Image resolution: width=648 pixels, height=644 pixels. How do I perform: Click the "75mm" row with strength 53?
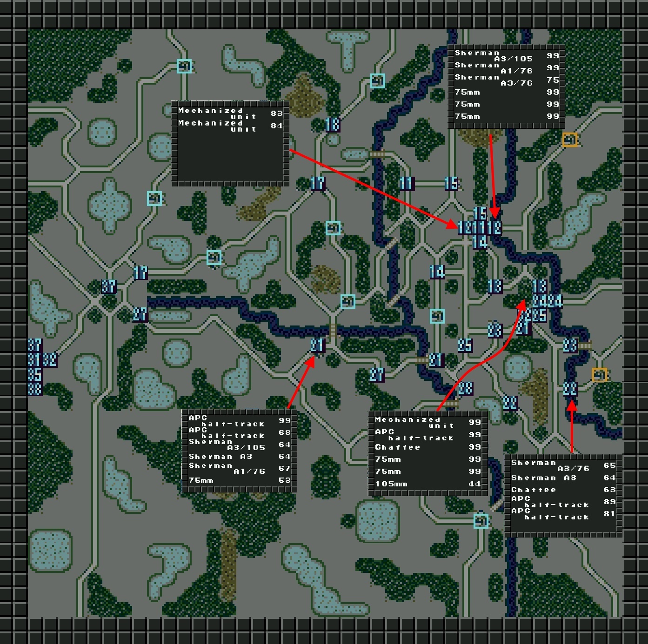[240, 480]
